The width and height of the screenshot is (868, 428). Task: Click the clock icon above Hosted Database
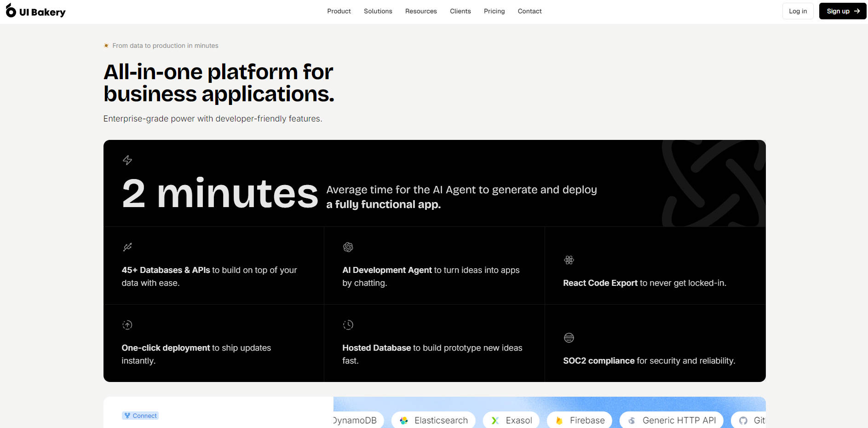(348, 325)
